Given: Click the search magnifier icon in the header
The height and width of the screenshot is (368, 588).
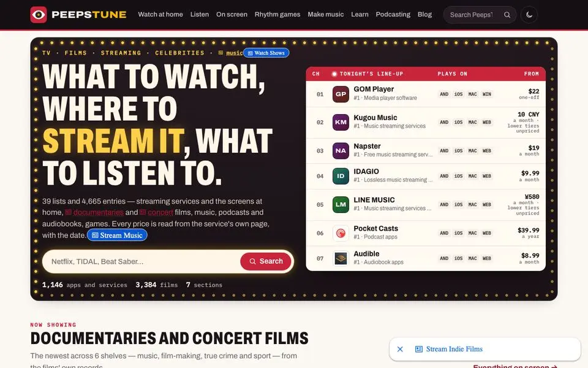Looking at the screenshot, I should [507, 15].
